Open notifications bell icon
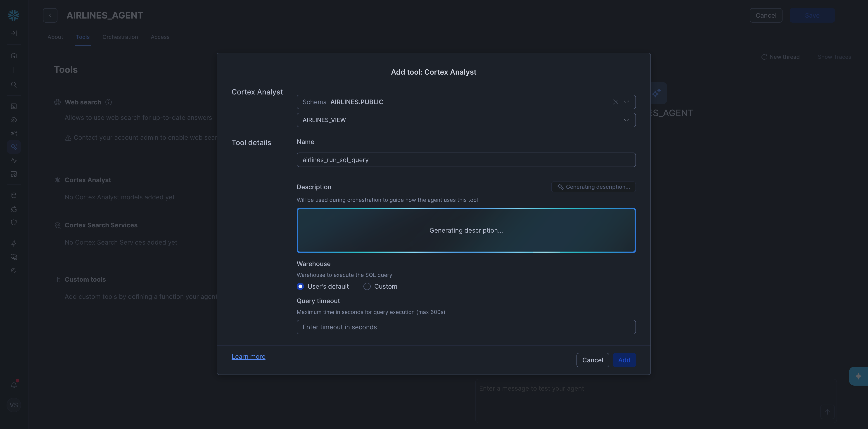 tap(14, 385)
